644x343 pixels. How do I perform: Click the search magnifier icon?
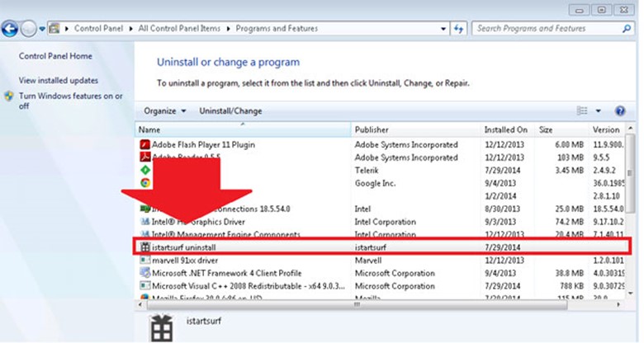point(627,28)
